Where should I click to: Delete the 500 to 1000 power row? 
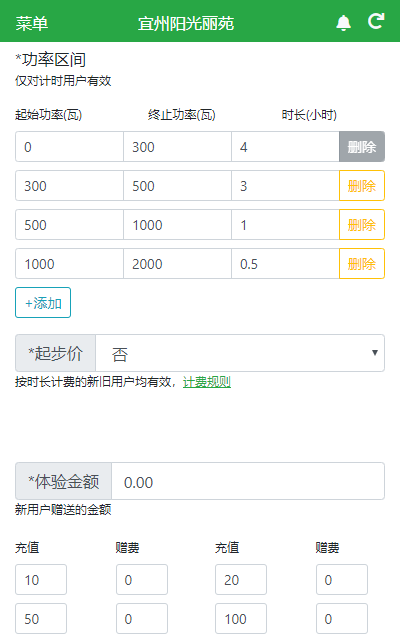362,224
